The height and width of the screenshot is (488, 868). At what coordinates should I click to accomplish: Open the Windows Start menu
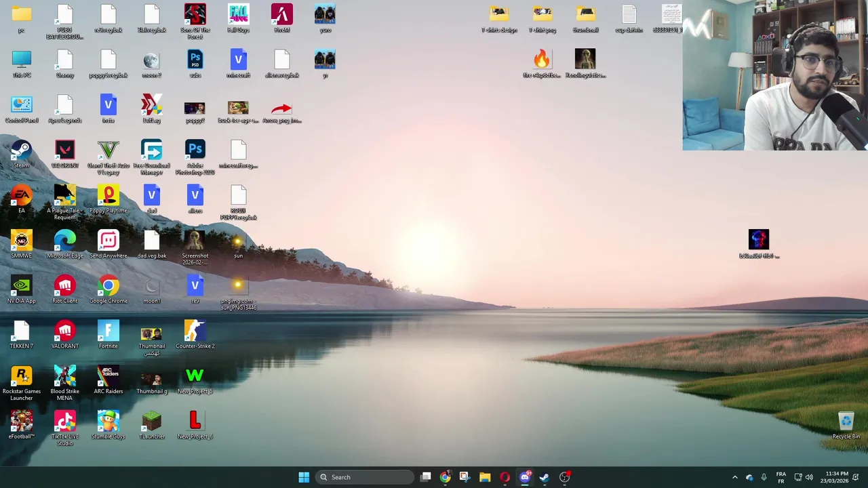(x=304, y=477)
